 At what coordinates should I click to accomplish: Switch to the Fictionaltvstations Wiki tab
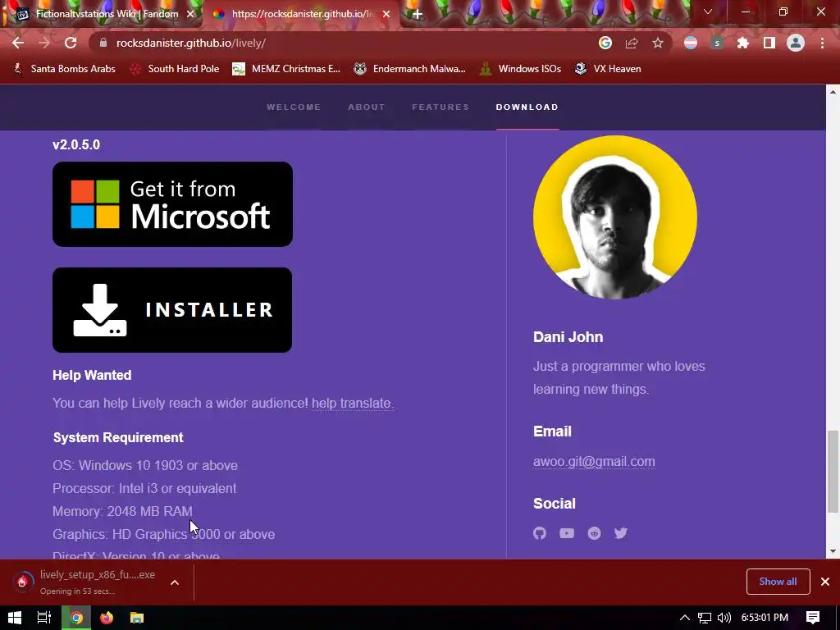[107, 14]
